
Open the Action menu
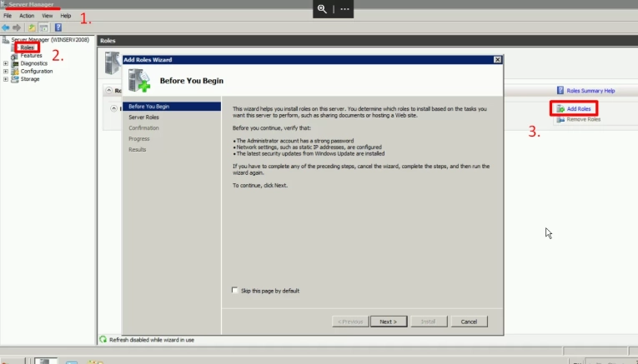click(27, 16)
